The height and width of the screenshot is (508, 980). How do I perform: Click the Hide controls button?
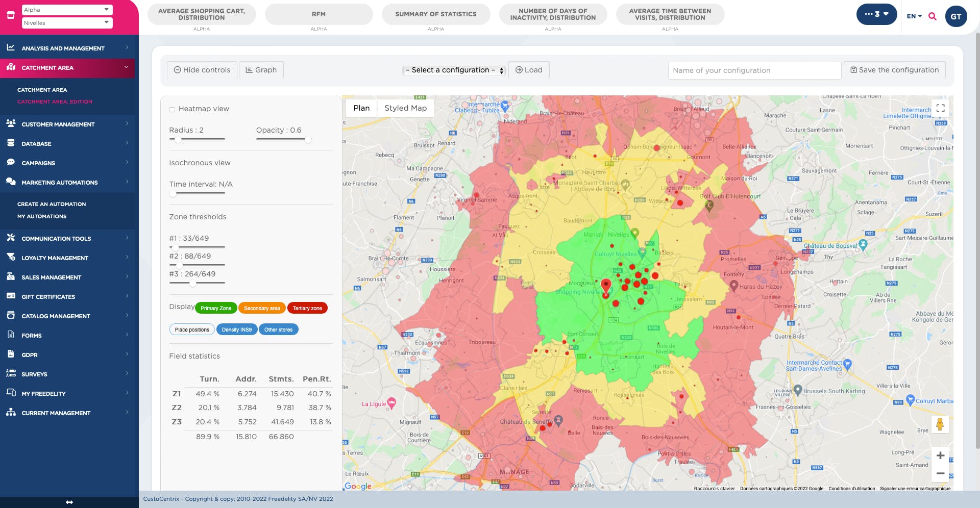click(x=202, y=70)
